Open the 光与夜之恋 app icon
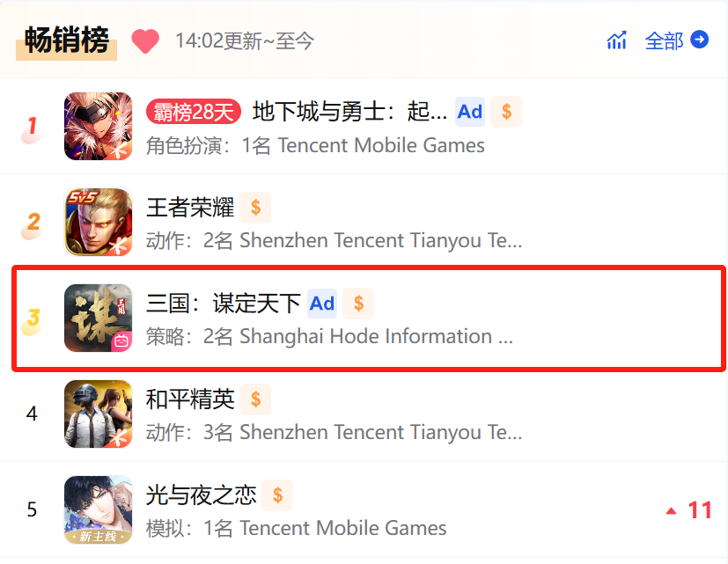This screenshot has height=564, width=728. (x=98, y=509)
